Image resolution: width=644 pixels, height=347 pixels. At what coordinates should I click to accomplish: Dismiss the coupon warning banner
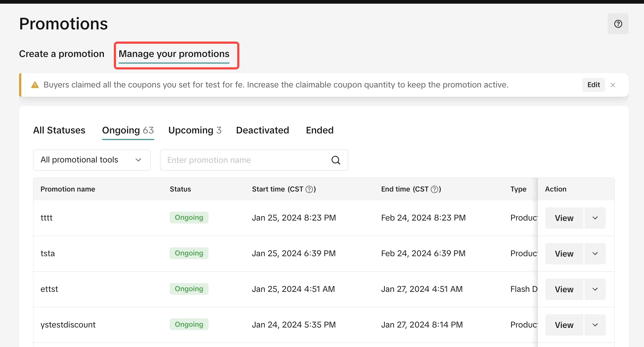[x=613, y=85]
